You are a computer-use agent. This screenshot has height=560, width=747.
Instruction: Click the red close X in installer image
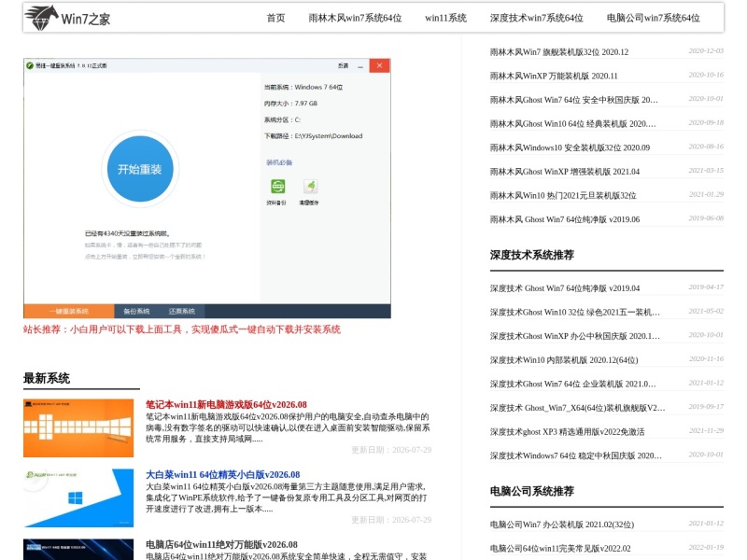[x=379, y=65]
